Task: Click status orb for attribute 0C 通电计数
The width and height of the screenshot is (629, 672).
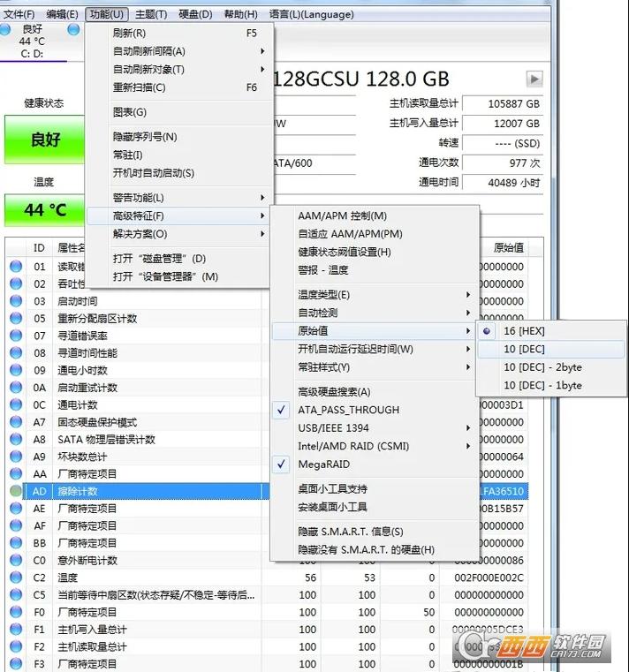Action: tap(16, 404)
